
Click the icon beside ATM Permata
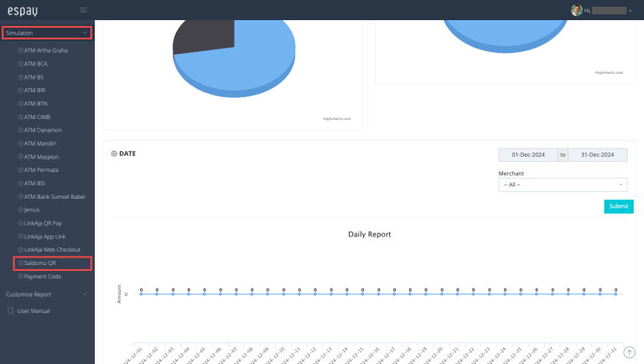click(20, 170)
